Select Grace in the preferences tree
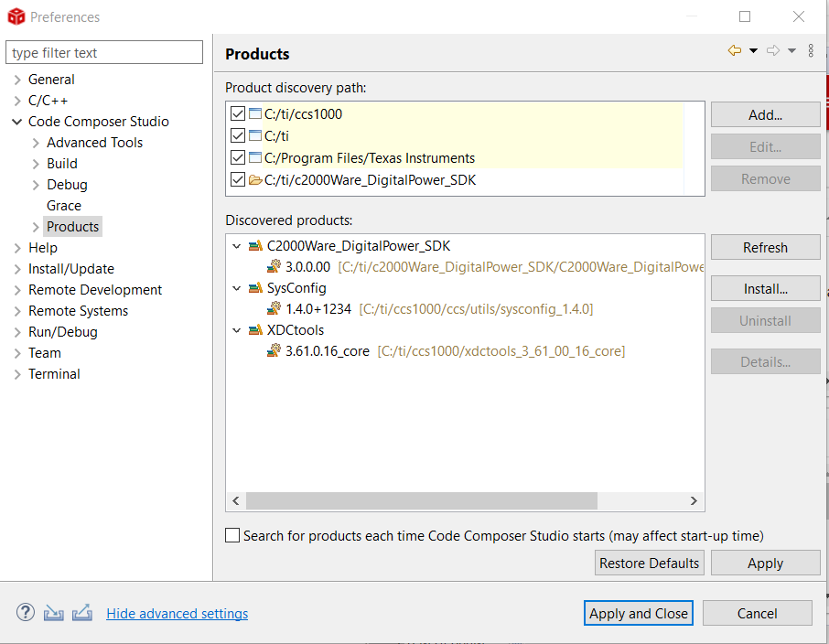Screen dimensions: 829x644 (64, 206)
